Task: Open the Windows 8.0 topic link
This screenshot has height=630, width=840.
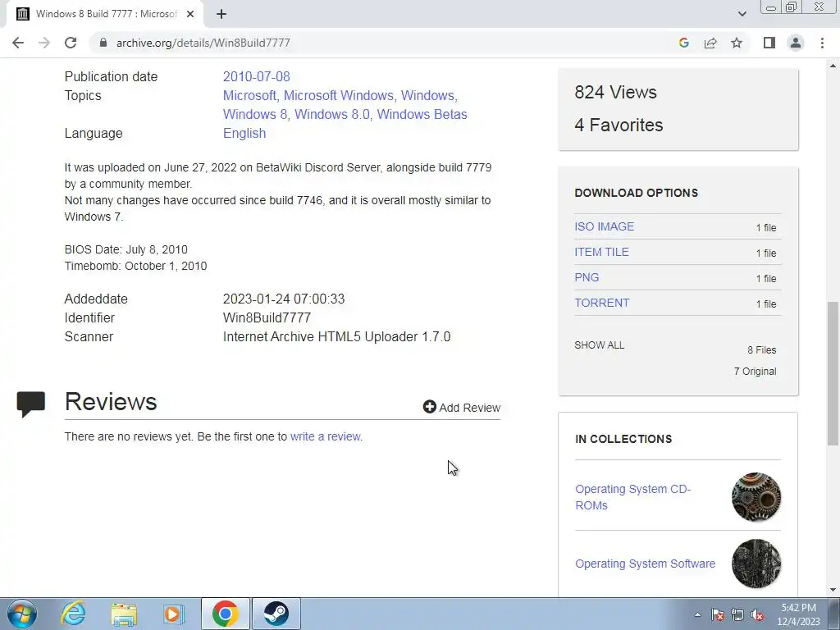Action: [332, 114]
